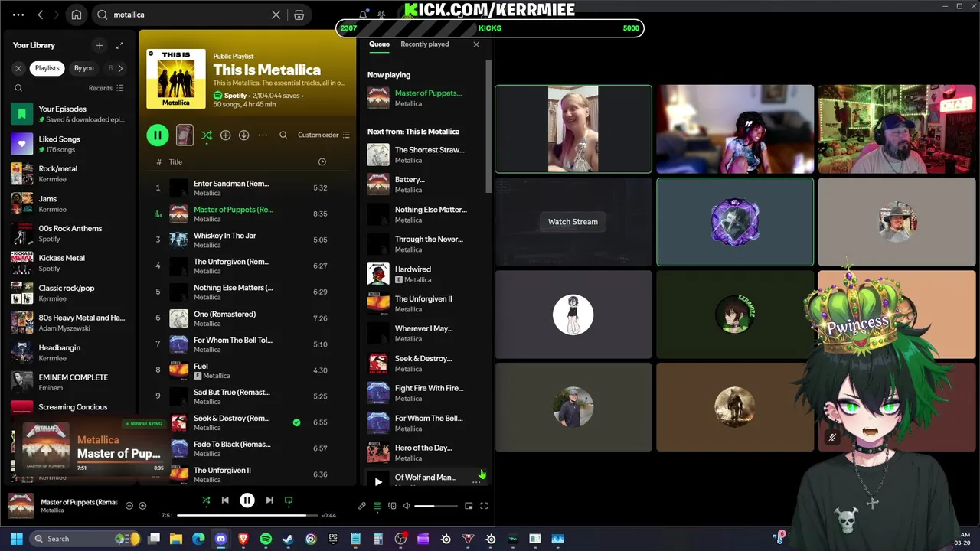The height and width of the screenshot is (551, 980).
Task: Download the This Is Metallica playlist
Action: pyautogui.click(x=243, y=135)
